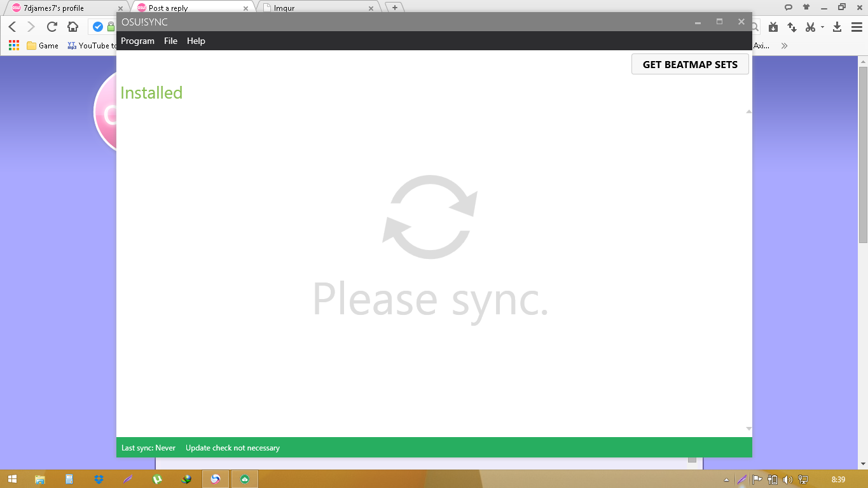Screen dimensions: 868x488
Task: Close the 7djames7's profile tab
Action: (x=120, y=8)
